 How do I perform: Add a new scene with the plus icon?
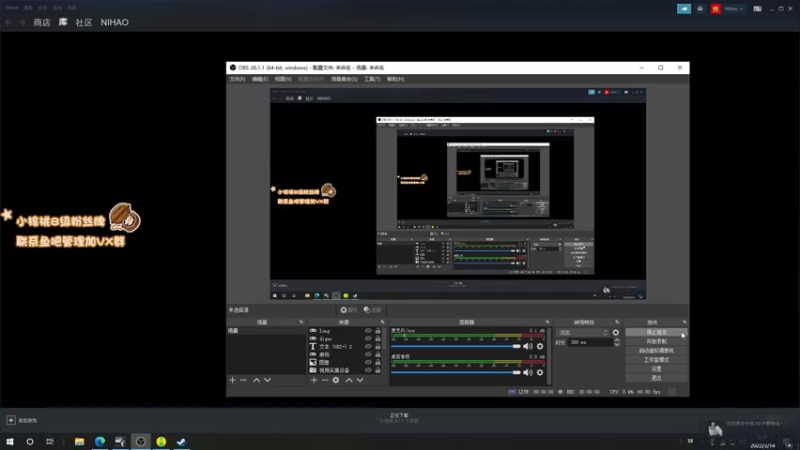click(x=233, y=380)
